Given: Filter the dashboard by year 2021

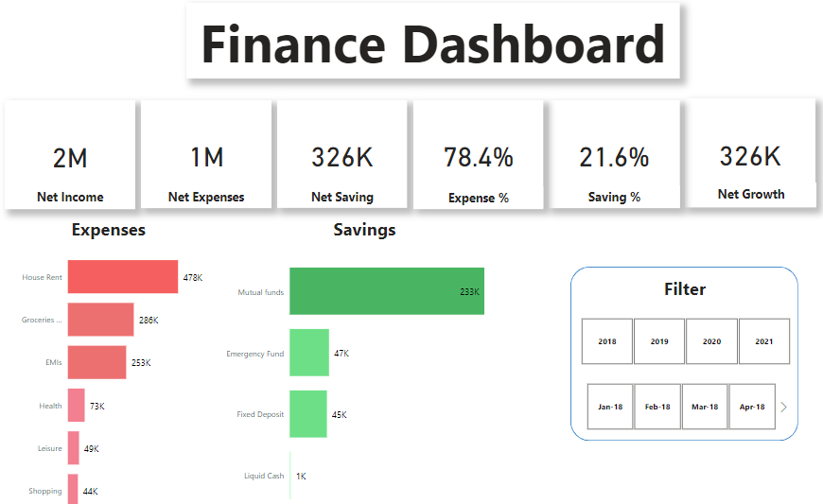Looking at the screenshot, I should pos(763,341).
